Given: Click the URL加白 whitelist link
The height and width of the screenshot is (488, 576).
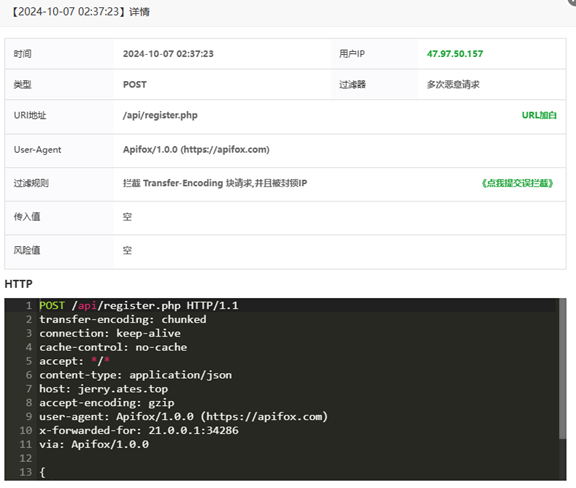Looking at the screenshot, I should [539, 115].
